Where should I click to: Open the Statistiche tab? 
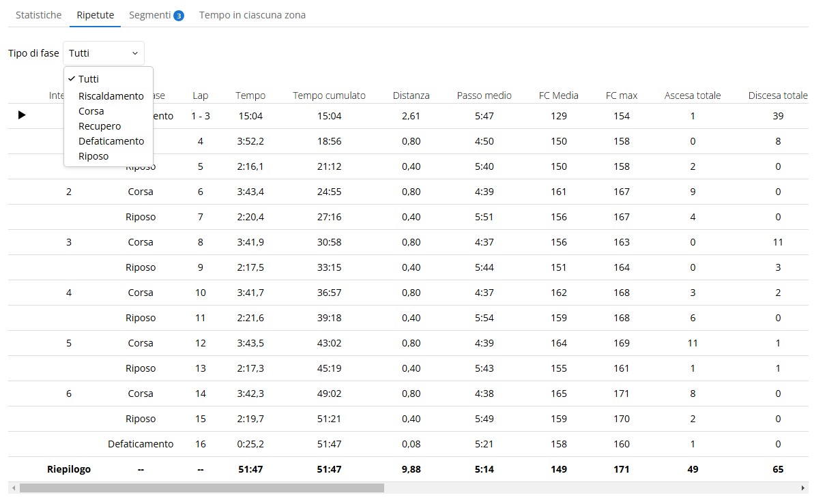pyautogui.click(x=38, y=14)
